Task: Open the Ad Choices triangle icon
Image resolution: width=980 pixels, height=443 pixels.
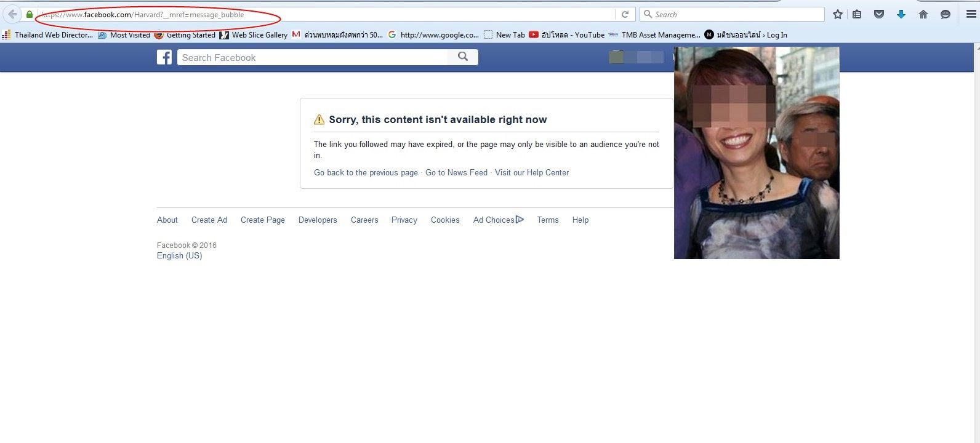Action: pyautogui.click(x=520, y=220)
